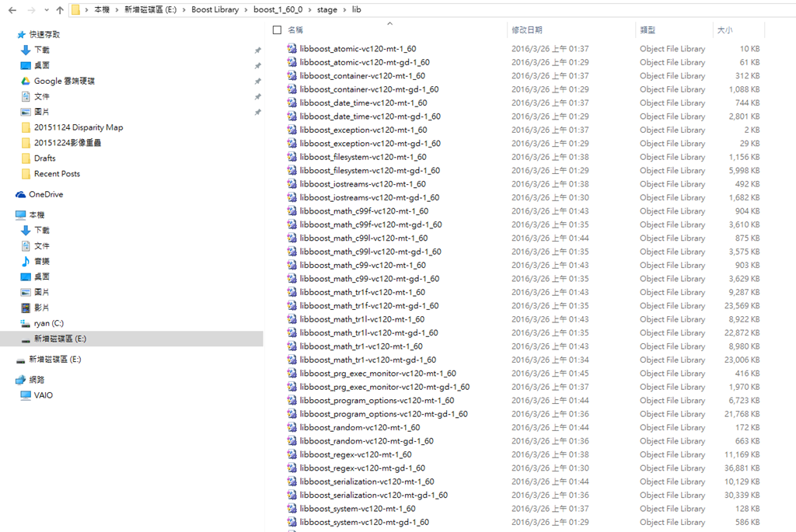Image resolution: width=796 pixels, height=532 pixels.
Task: Navigate to stage breadcrumb
Action: (x=327, y=9)
